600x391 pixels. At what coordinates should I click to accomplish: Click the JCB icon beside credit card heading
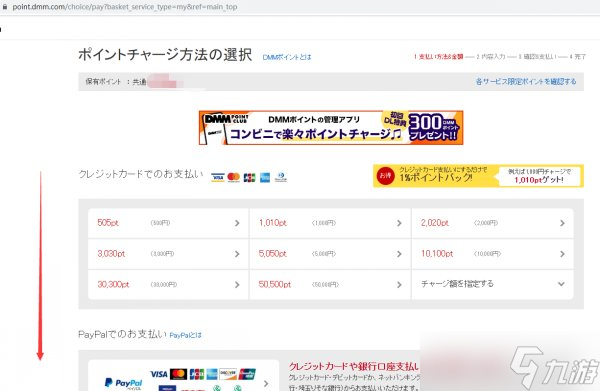tap(249, 178)
